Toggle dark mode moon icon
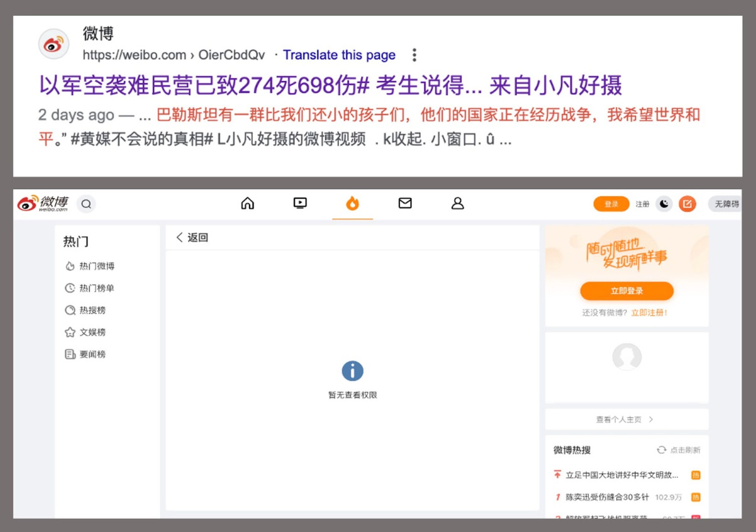This screenshot has height=532, width=756. (664, 204)
